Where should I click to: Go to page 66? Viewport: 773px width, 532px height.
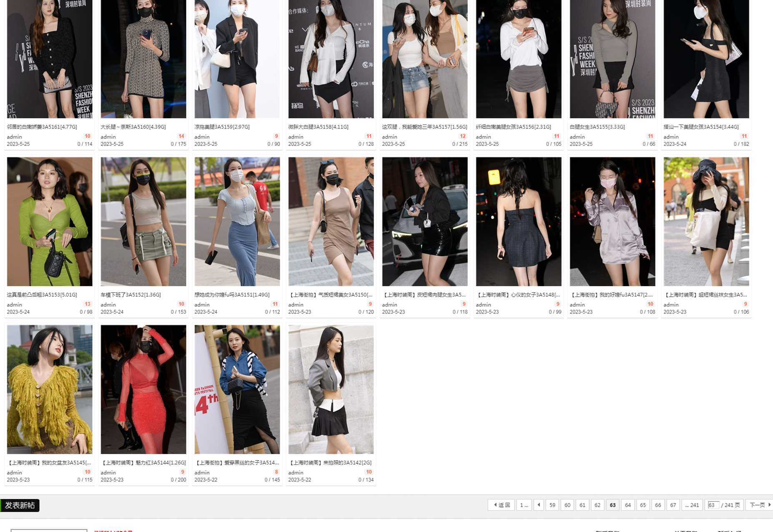pyautogui.click(x=658, y=505)
